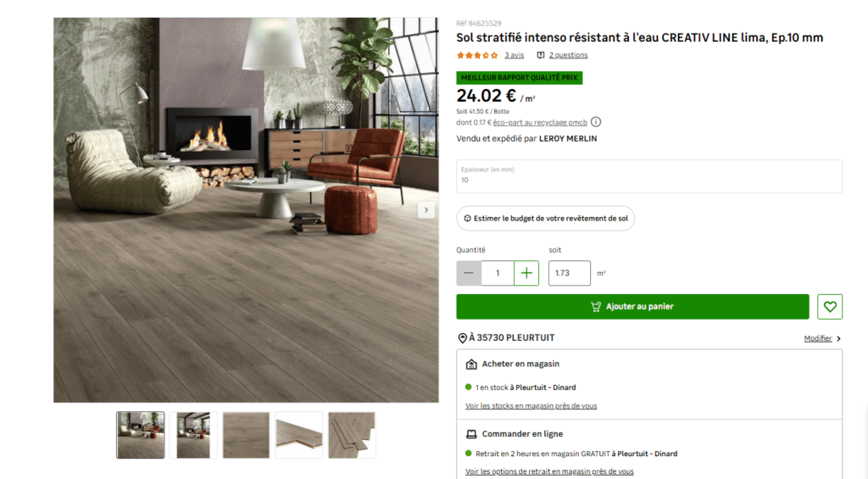
Task: Open the 3 avis reviews link
Action: point(515,55)
